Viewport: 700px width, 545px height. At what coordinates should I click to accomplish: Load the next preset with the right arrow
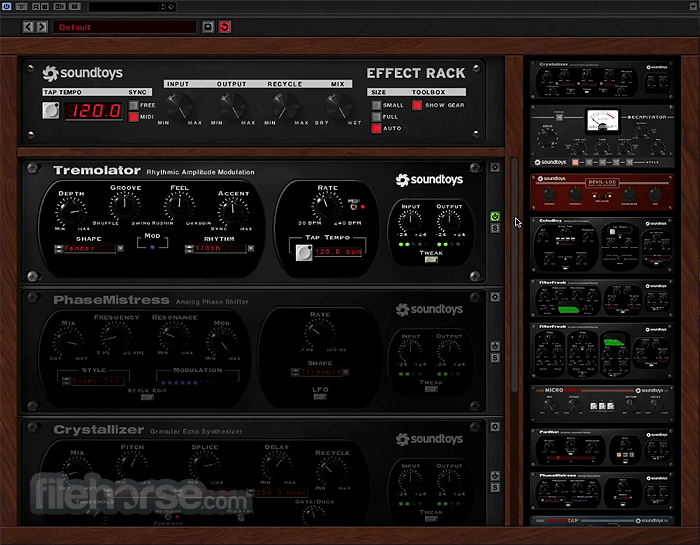tap(42, 27)
